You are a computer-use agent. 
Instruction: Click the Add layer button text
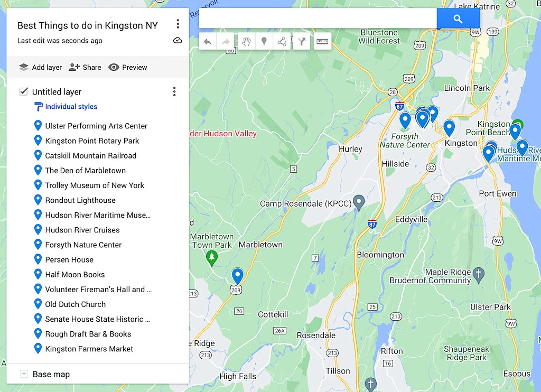pos(47,67)
